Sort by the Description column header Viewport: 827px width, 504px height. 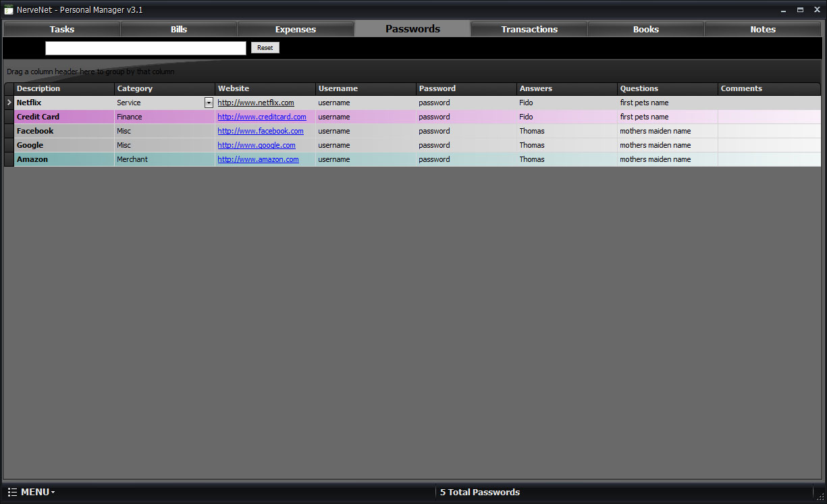pos(64,88)
